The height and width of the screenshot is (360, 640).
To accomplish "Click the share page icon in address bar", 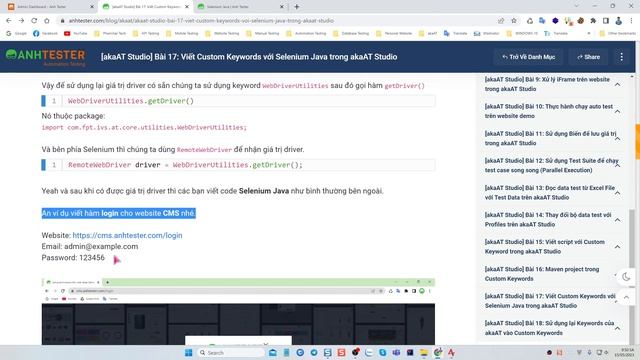I will pos(501,20).
